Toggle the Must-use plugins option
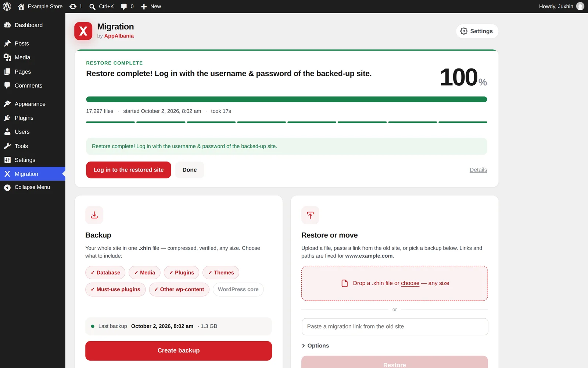Viewport: 588px width, 368px height. coord(115,290)
